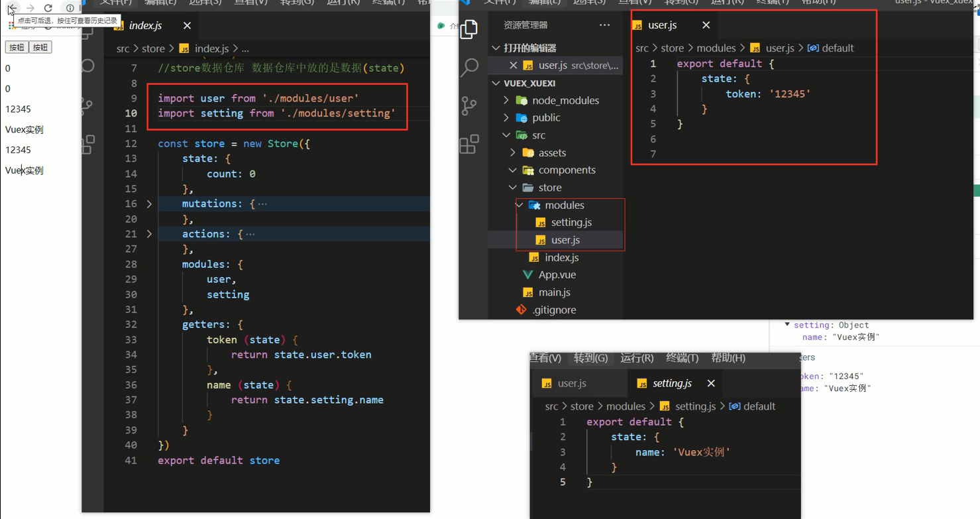Open Source Control in right VS Code window
This screenshot has height=519, width=980.
(x=469, y=105)
